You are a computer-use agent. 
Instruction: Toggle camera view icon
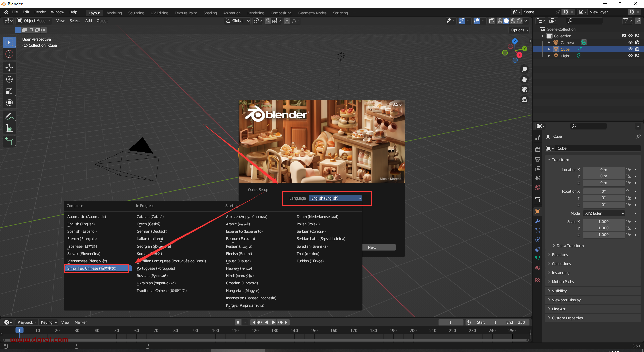pyautogui.click(x=524, y=89)
